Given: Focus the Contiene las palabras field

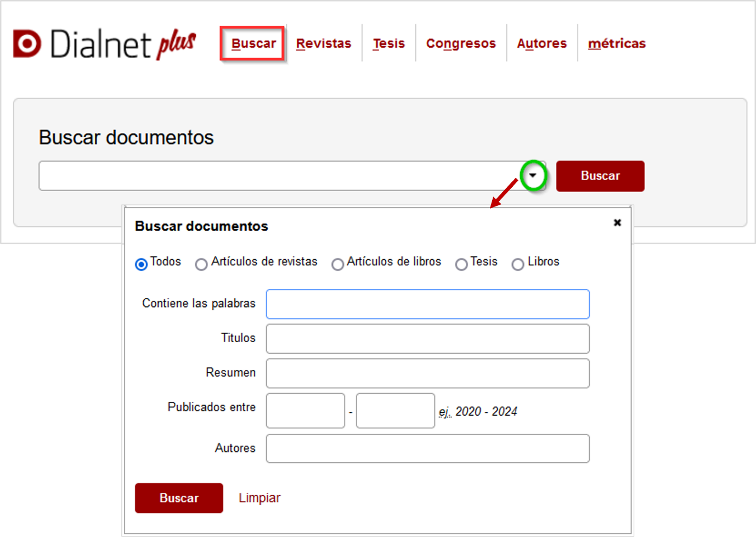Looking at the screenshot, I should (428, 304).
